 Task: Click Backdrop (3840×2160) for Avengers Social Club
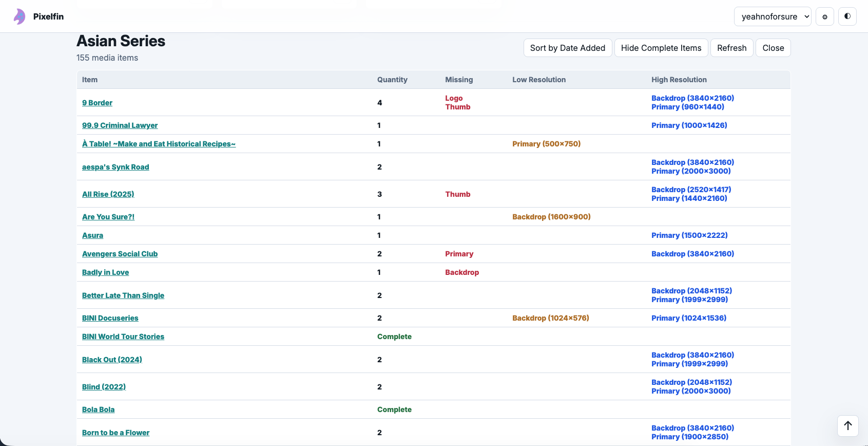click(693, 254)
